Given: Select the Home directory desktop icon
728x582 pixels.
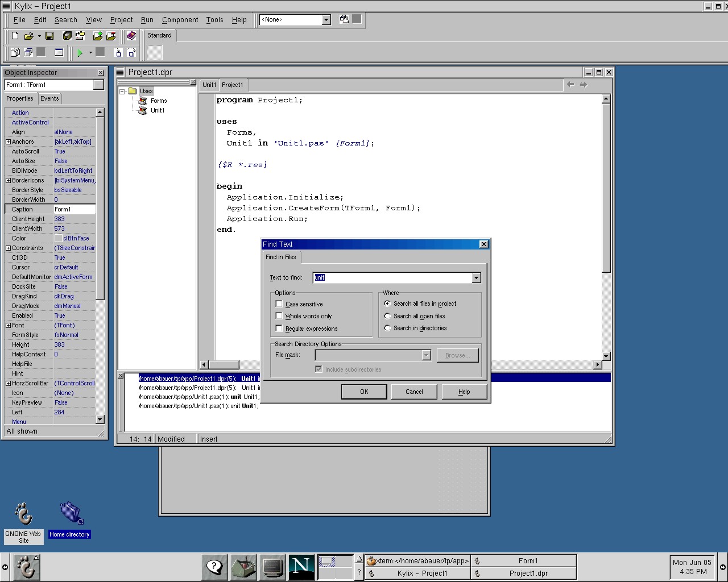Looking at the screenshot, I should (x=70, y=519).
